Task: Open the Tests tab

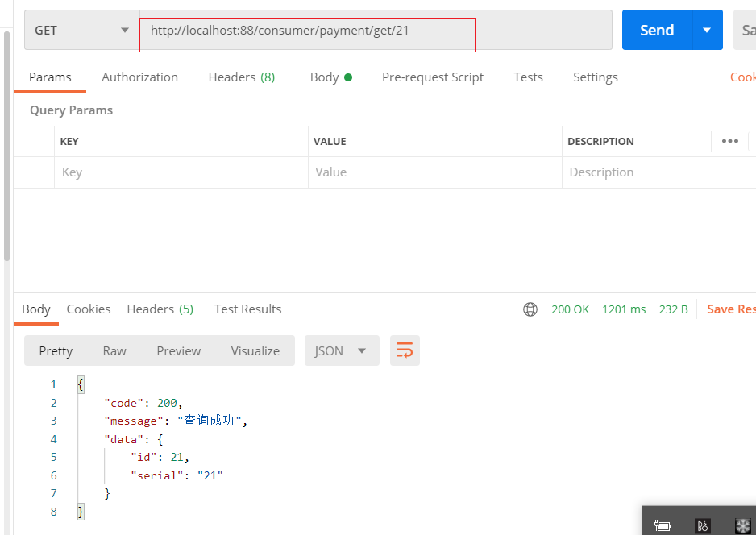Action: pos(528,77)
